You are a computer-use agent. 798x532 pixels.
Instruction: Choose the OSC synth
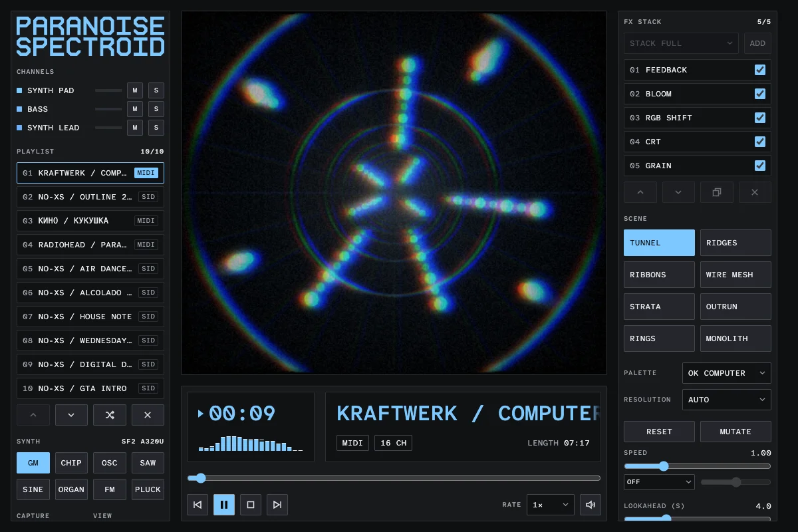tap(110, 463)
